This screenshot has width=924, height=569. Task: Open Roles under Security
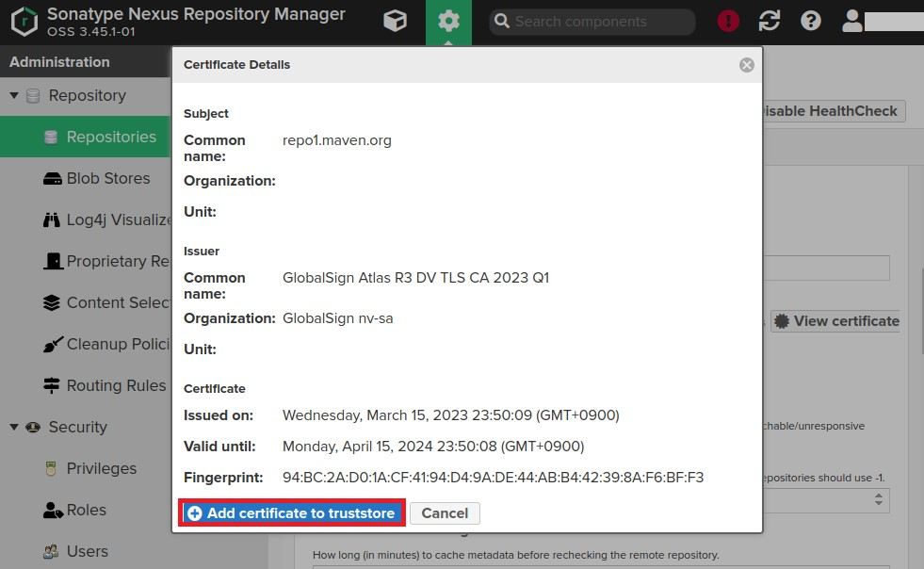86,510
